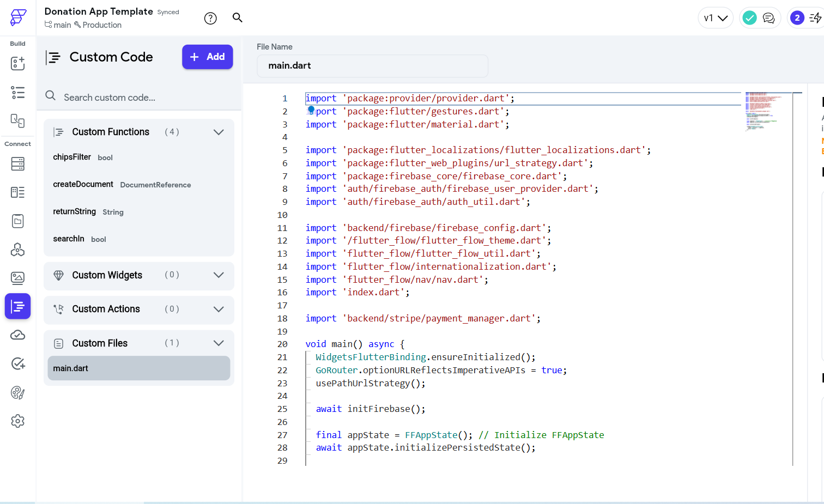Click the search magnifier icon in header
The image size is (824, 504).
(238, 17)
